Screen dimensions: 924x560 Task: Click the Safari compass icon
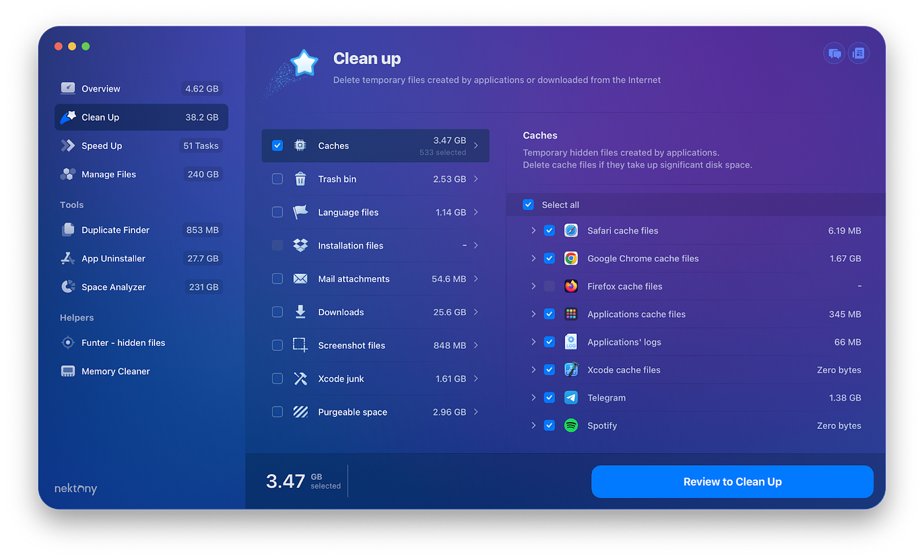[x=572, y=231]
